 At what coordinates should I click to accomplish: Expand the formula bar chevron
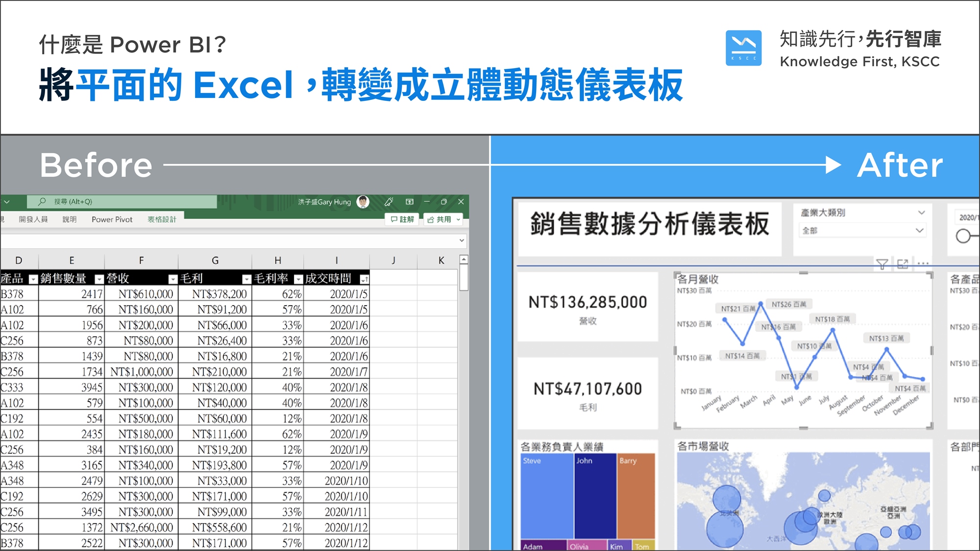(462, 240)
